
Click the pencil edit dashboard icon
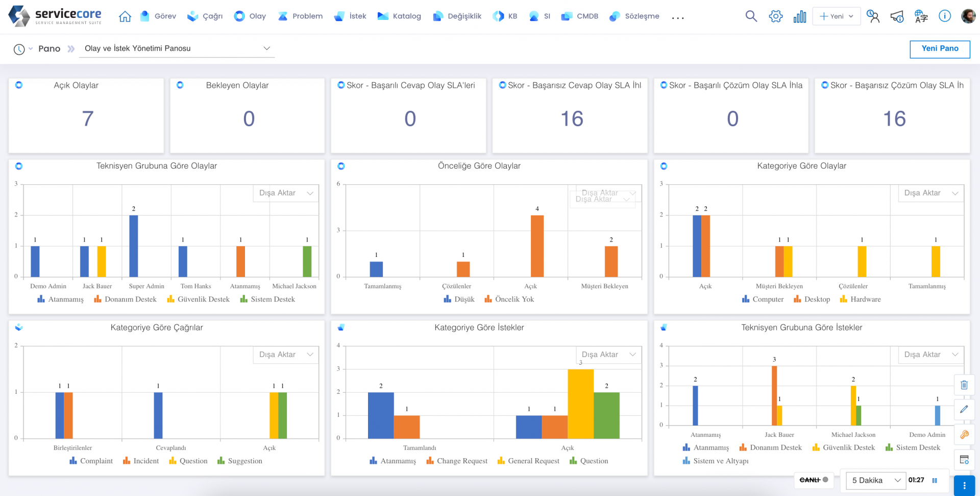(964, 410)
